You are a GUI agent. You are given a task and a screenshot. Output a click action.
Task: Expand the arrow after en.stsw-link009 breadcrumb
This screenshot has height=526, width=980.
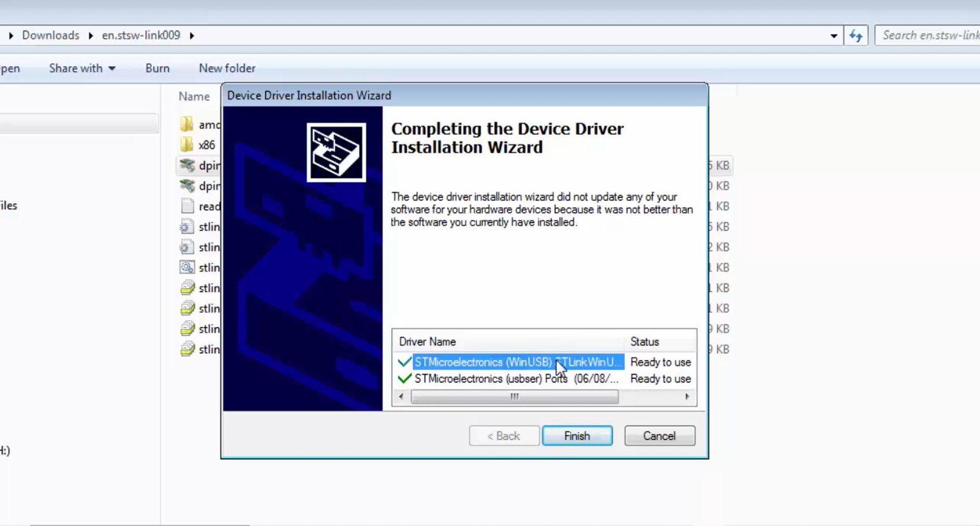[x=192, y=36]
